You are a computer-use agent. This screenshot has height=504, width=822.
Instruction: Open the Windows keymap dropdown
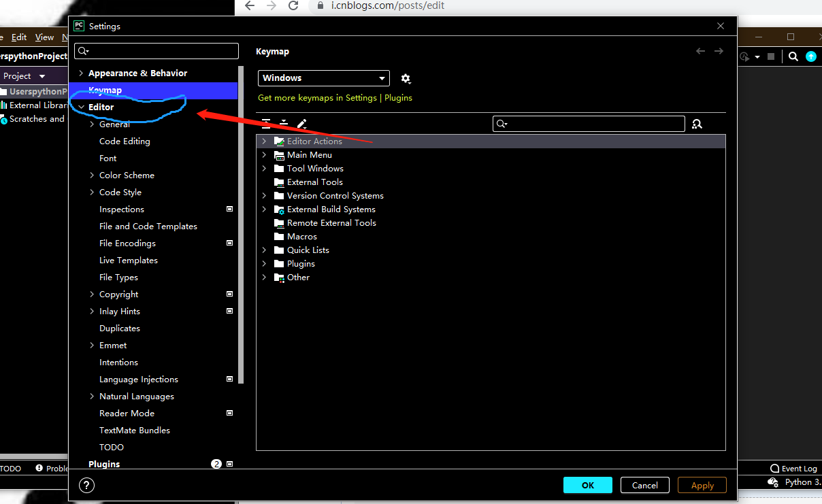[324, 78]
